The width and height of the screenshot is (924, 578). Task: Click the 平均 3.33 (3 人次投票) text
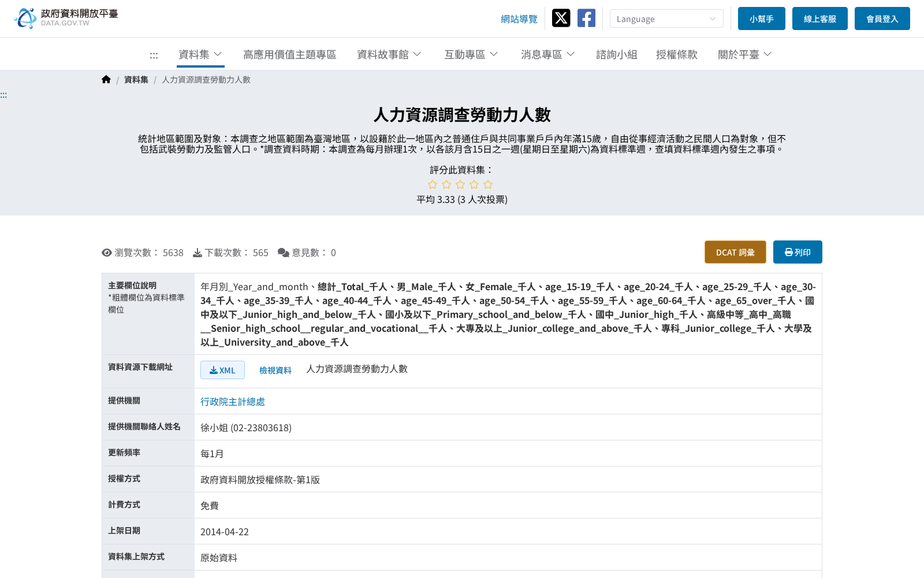click(x=462, y=199)
